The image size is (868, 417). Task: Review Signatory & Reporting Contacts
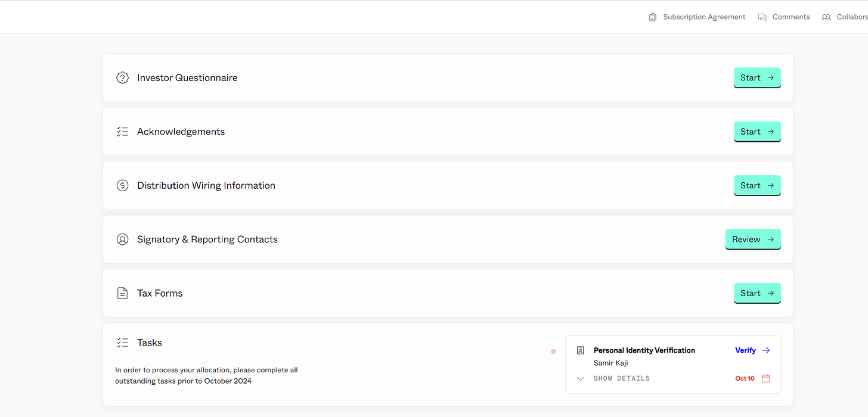tap(753, 239)
